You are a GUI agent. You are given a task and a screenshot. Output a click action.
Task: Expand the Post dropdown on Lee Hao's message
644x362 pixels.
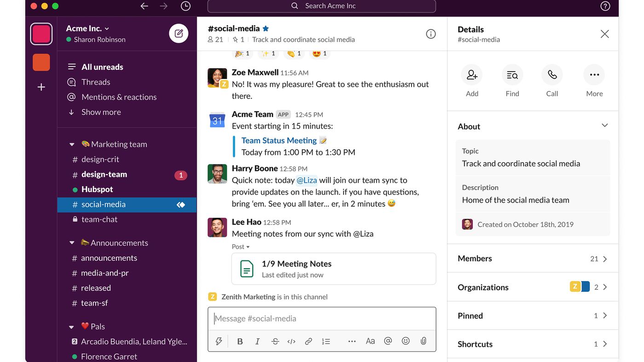click(x=240, y=246)
